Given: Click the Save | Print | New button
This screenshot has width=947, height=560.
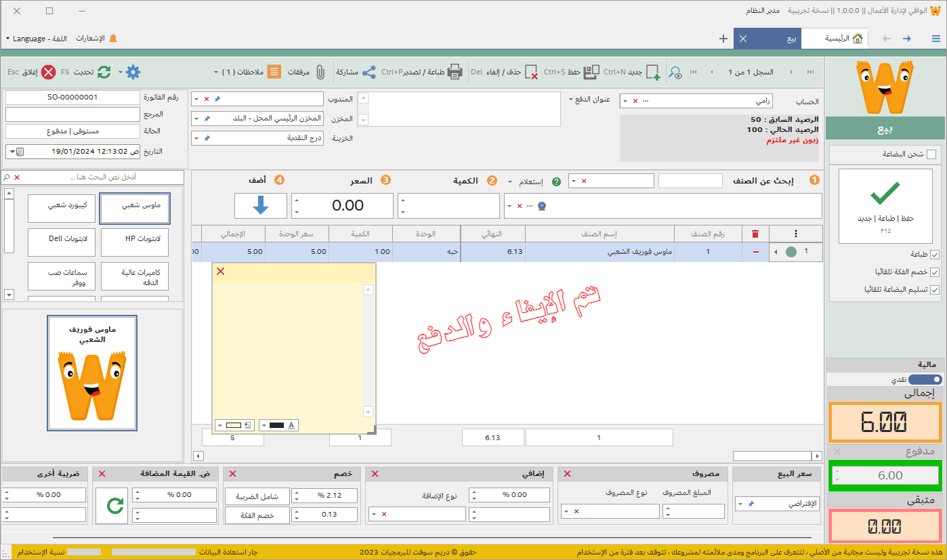Looking at the screenshot, I should [x=886, y=206].
